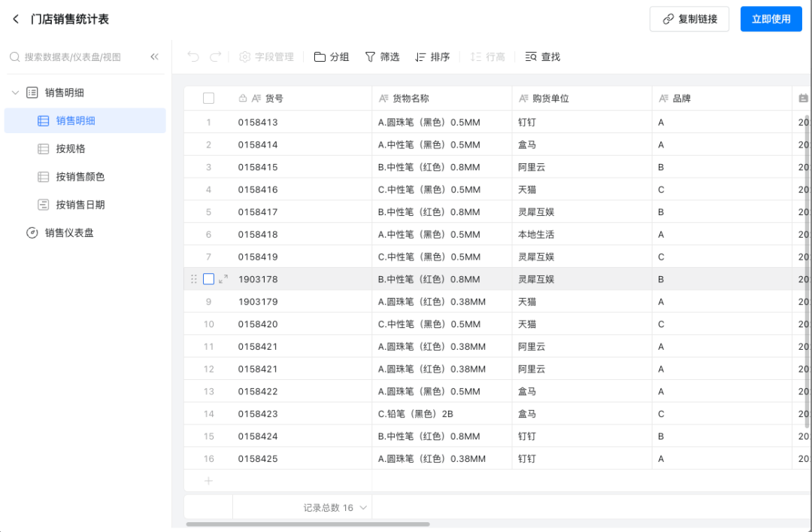812x532 pixels.
Task: Collapse the sidebar with double-chevron icon
Action: (154, 57)
